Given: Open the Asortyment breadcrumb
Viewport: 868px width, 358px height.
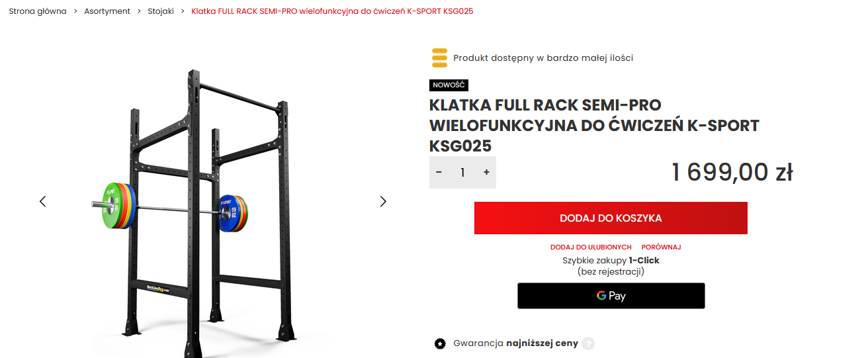Looking at the screenshot, I should pos(107,11).
